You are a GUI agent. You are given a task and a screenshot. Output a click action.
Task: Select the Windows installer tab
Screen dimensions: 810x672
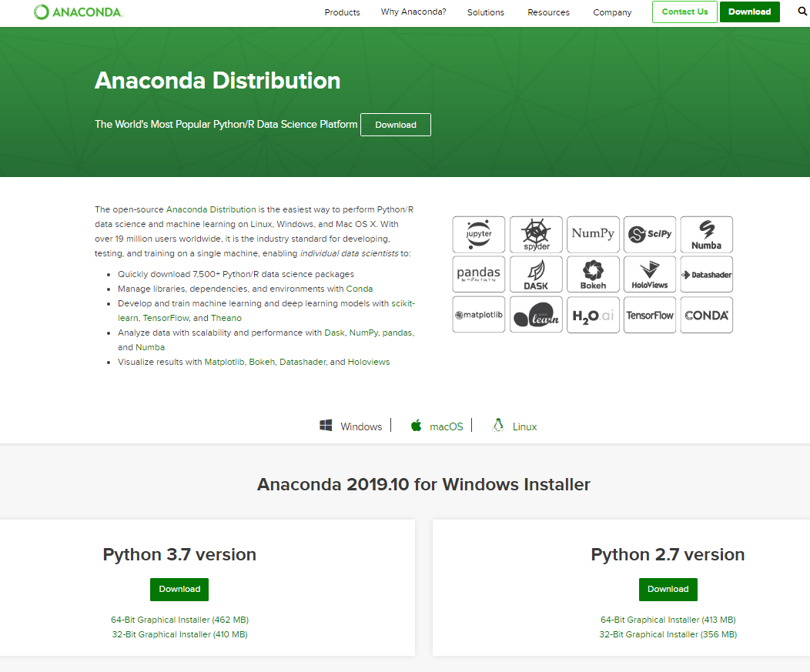[361, 426]
